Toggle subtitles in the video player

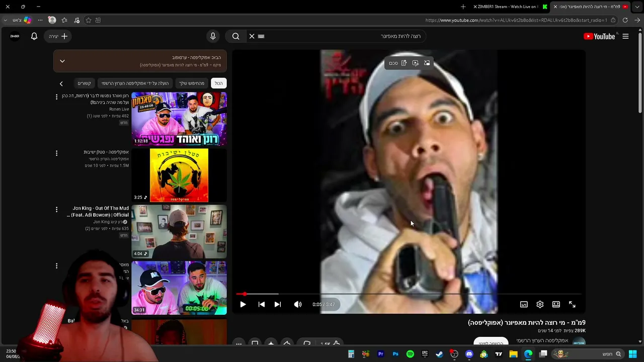click(524, 304)
